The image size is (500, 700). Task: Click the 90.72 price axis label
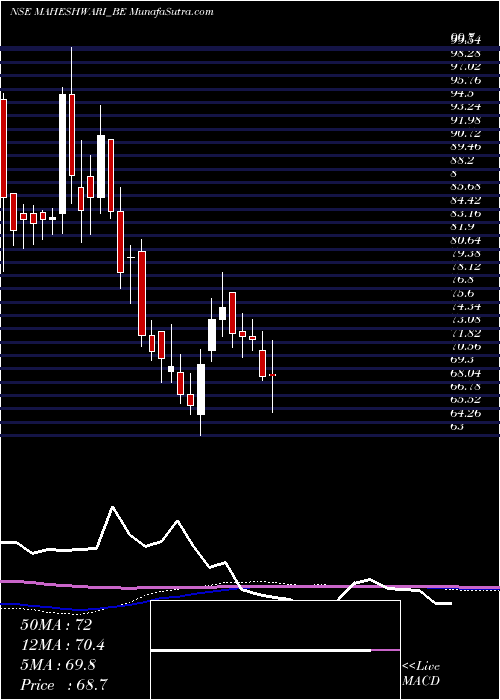(x=466, y=133)
